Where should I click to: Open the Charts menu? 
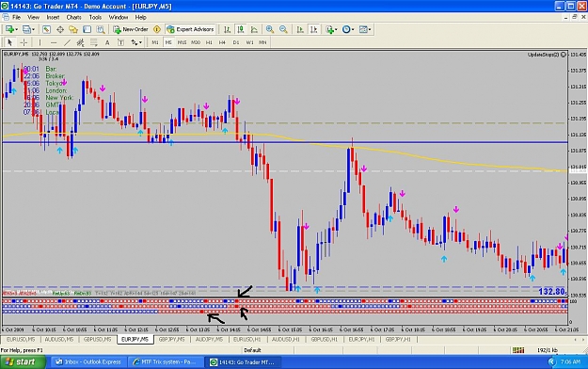click(74, 17)
